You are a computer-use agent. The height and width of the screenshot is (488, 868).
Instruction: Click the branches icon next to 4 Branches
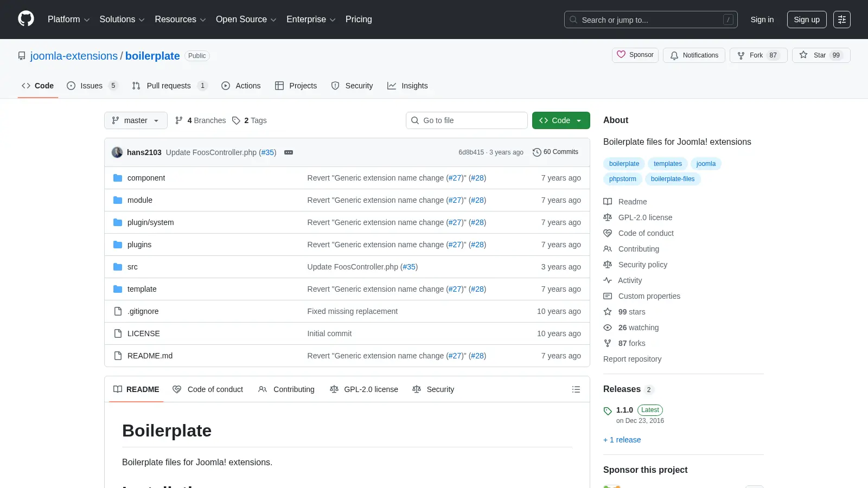pyautogui.click(x=179, y=120)
